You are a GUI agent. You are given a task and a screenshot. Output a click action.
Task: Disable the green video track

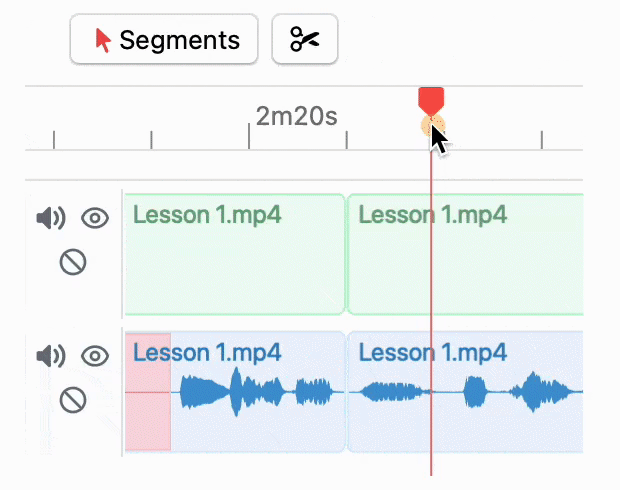[72, 263]
